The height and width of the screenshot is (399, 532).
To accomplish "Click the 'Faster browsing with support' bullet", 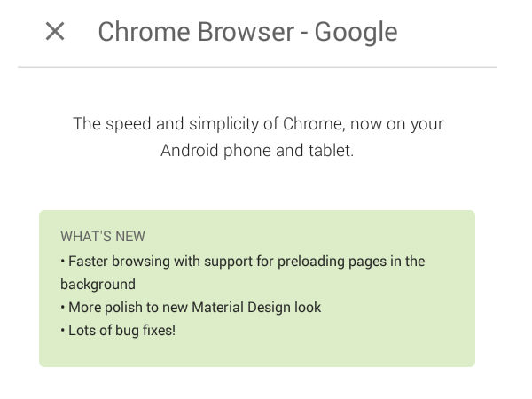I will 242,262.
